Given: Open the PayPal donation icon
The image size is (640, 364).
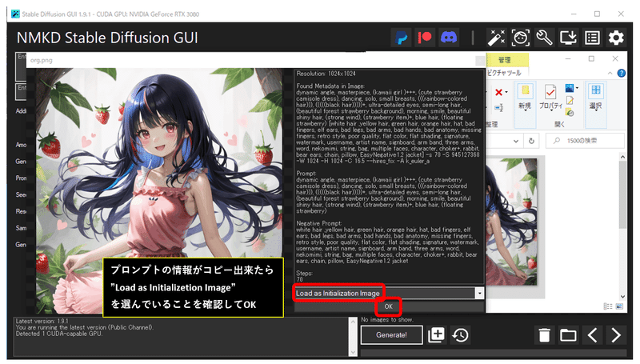Looking at the screenshot, I should [402, 38].
